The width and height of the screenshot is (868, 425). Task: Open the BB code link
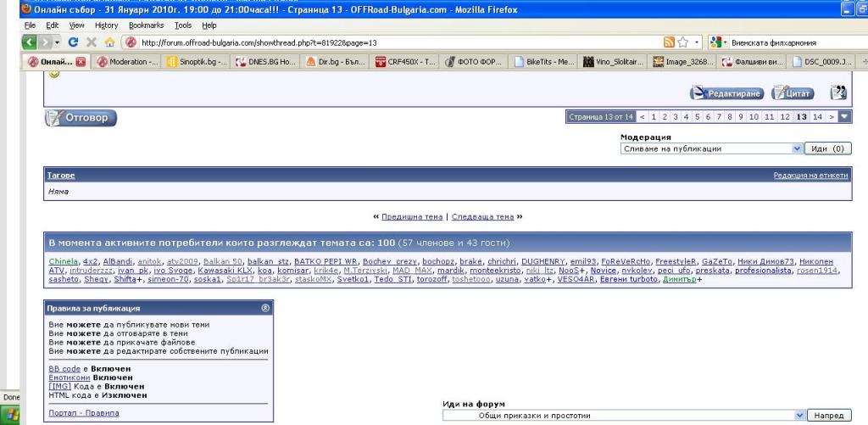pos(64,368)
